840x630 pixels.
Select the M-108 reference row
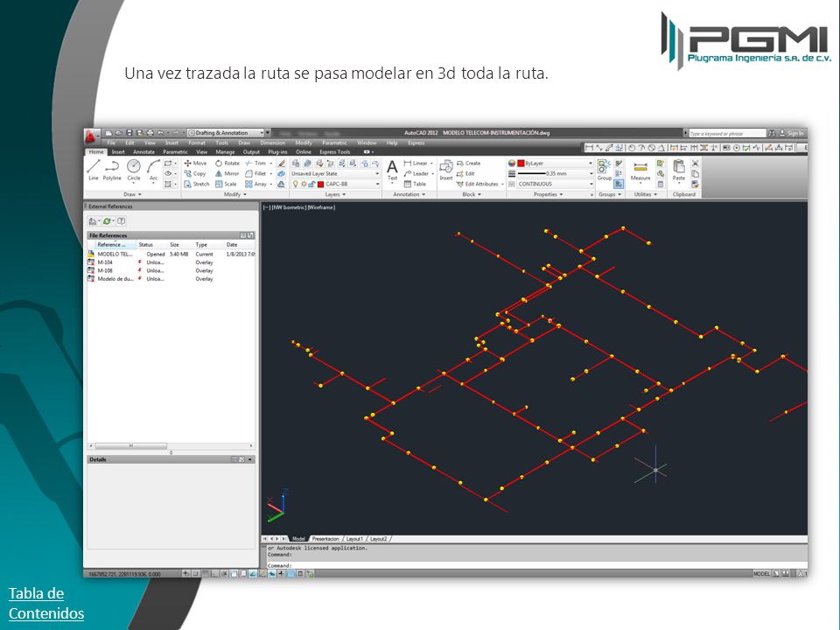click(171, 270)
